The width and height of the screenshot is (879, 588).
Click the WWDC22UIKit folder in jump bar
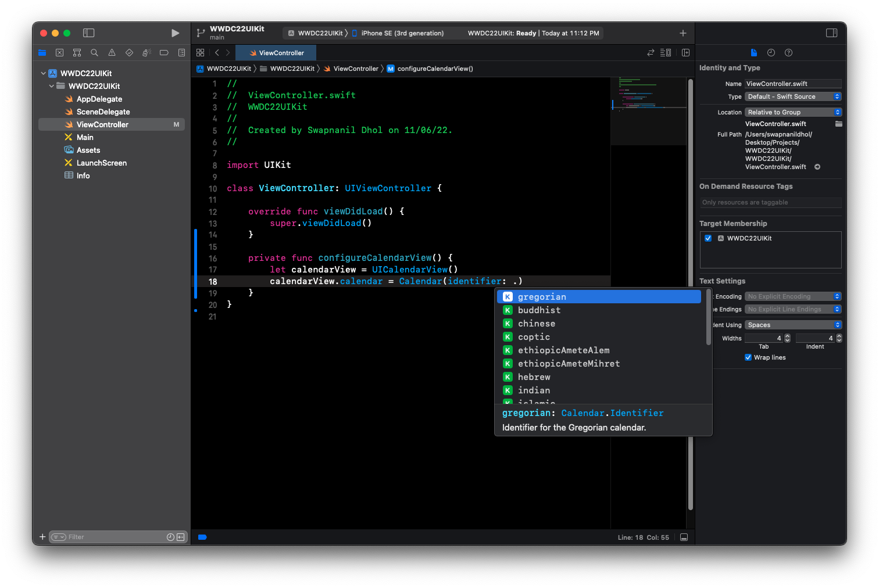click(287, 69)
